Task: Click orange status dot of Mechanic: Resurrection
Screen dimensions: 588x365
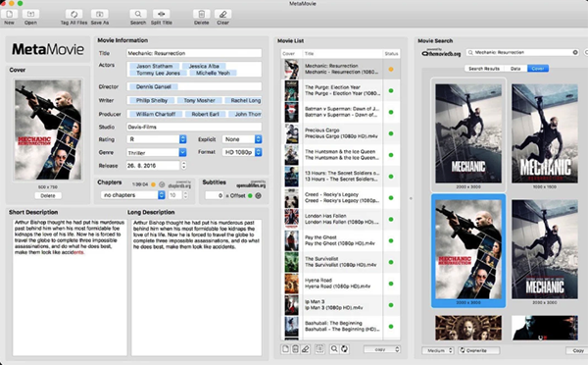Action: [x=391, y=69]
